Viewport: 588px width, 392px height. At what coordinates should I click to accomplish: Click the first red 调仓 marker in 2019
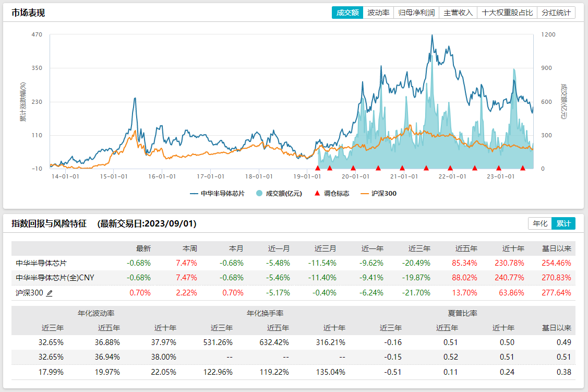318,168
